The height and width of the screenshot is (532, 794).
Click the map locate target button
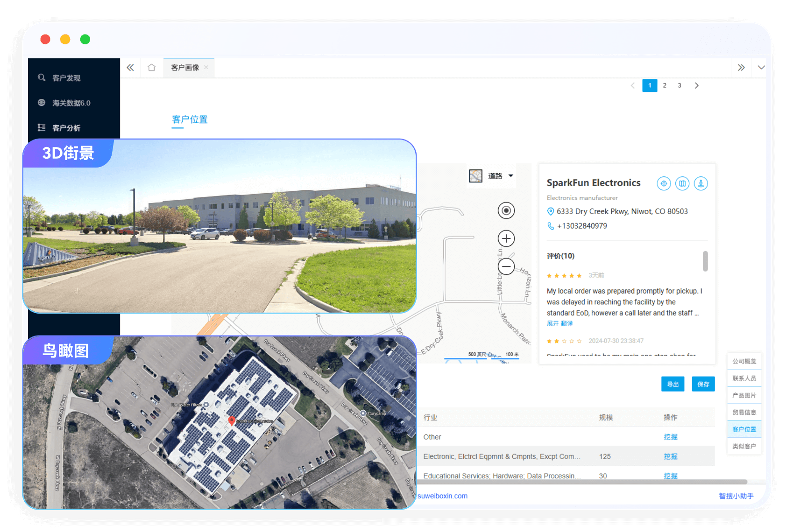click(x=506, y=210)
